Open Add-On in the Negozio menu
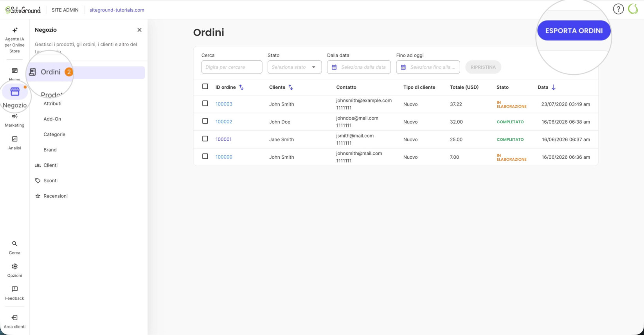 pyautogui.click(x=52, y=119)
